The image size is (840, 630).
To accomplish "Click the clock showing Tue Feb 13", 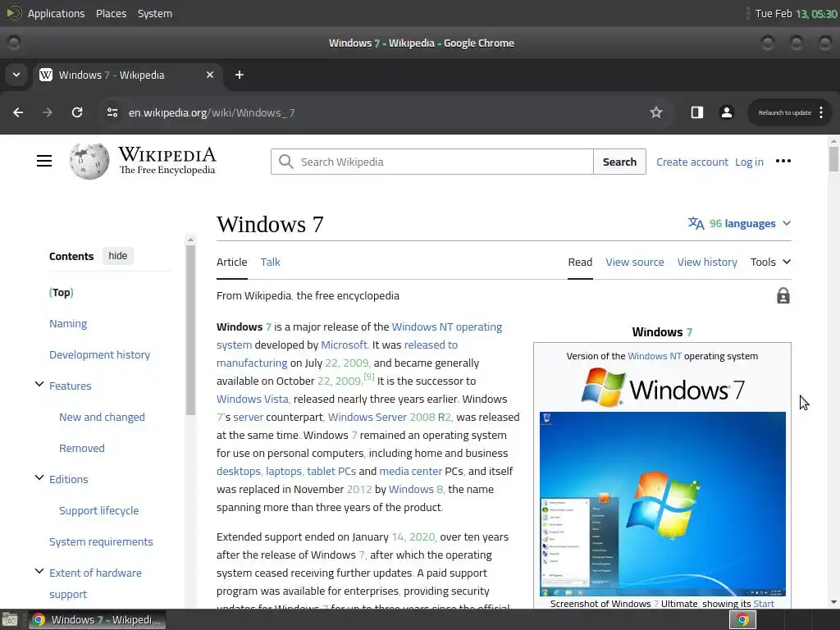I will click(x=796, y=13).
